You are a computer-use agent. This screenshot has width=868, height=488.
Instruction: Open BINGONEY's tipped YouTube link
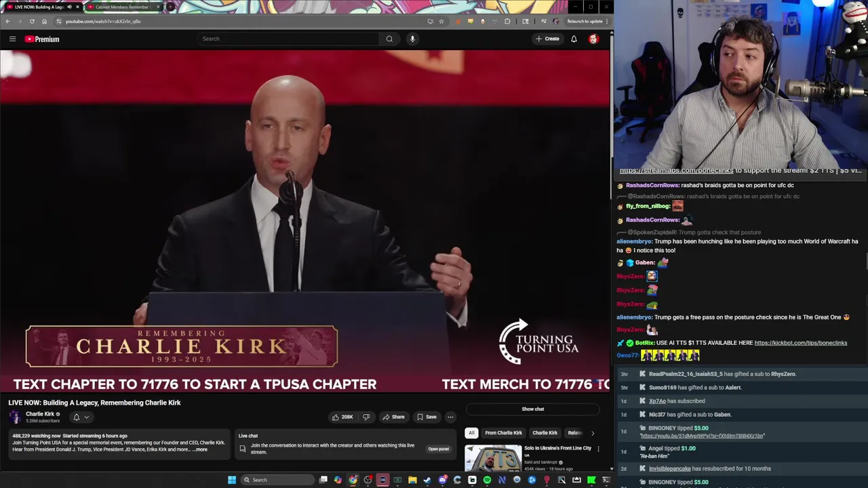pyautogui.click(x=702, y=436)
